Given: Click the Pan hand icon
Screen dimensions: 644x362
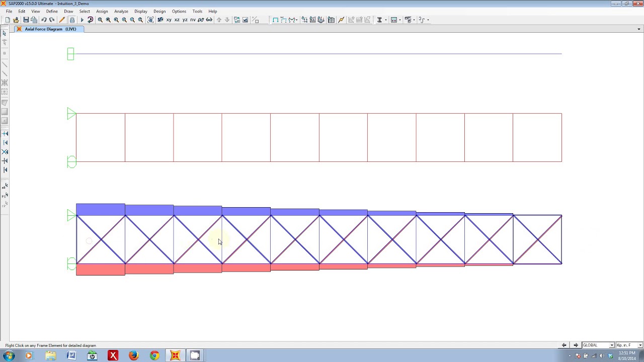Looking at the screenshot, I should click(150, 20).
